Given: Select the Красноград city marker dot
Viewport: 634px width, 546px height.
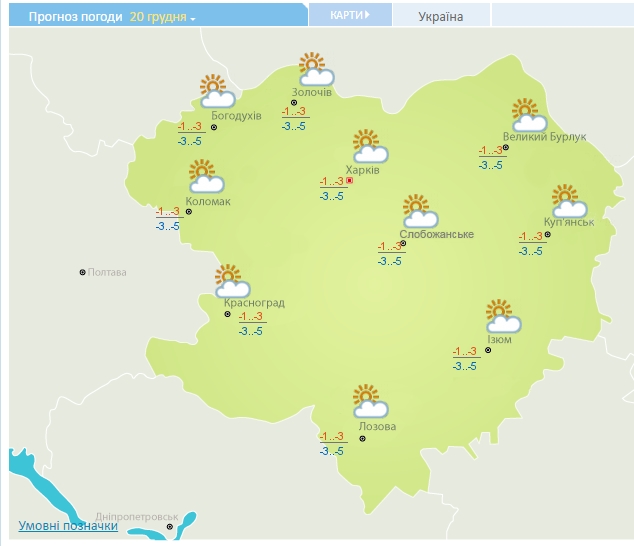Looking at the screenshot, I should [x=227, y=314].
